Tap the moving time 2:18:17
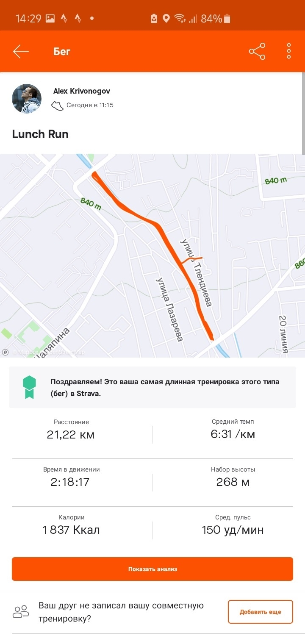 [70, 482]
